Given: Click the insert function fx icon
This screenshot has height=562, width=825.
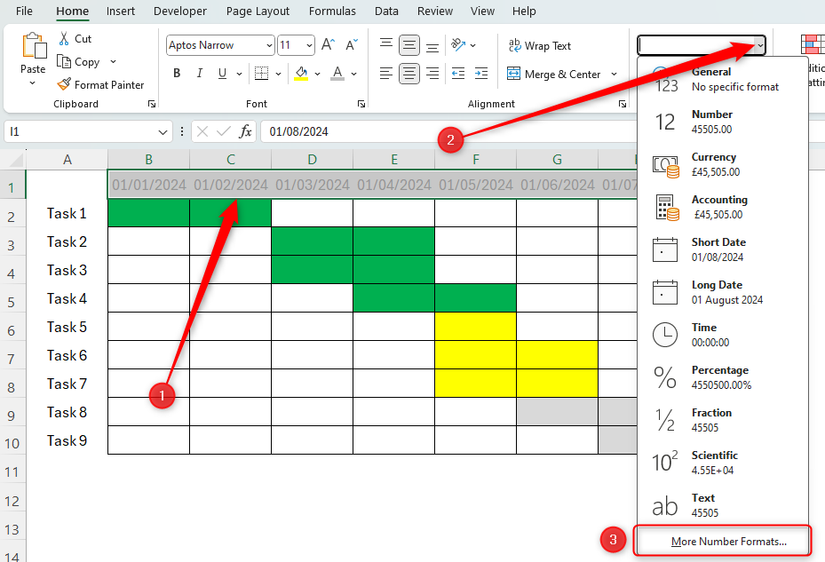Looking at the screenshot, I should [245, 132].
